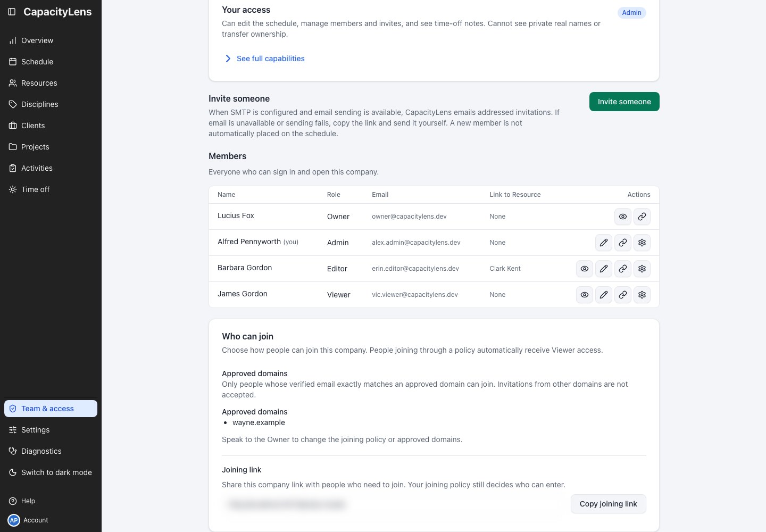
Task: Open settings gear for James Gordon
Action: pos(642,295)
